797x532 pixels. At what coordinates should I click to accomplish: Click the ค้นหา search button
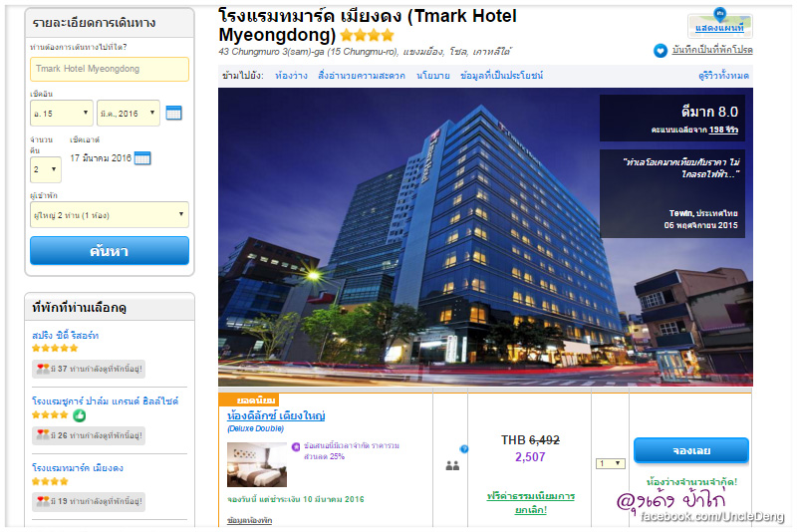coord(110,250)
